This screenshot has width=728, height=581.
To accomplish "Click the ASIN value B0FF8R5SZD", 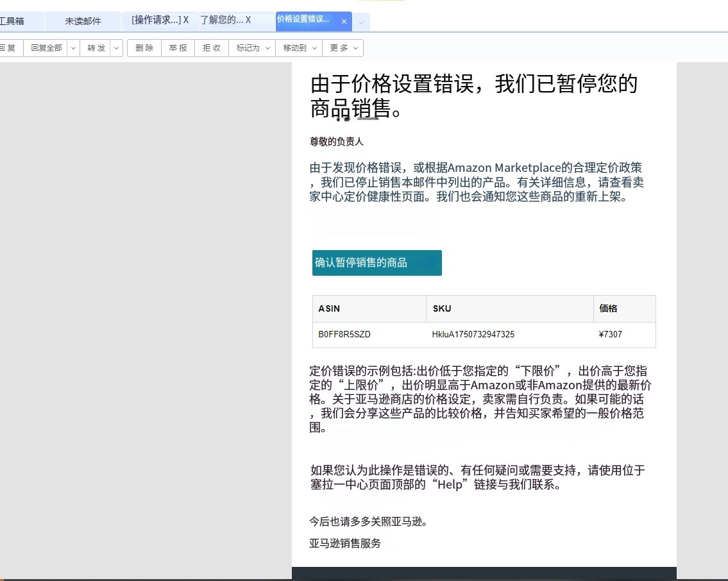I will pos(344,334).
